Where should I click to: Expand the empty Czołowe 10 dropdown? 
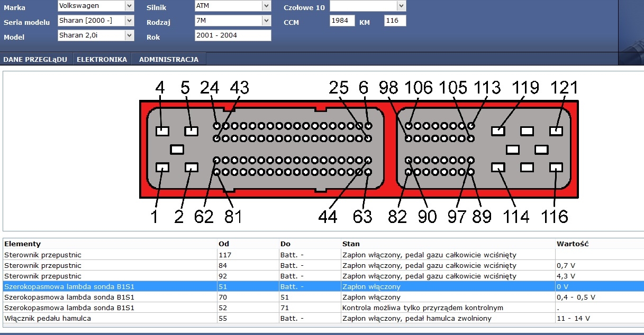click(368, 6)
